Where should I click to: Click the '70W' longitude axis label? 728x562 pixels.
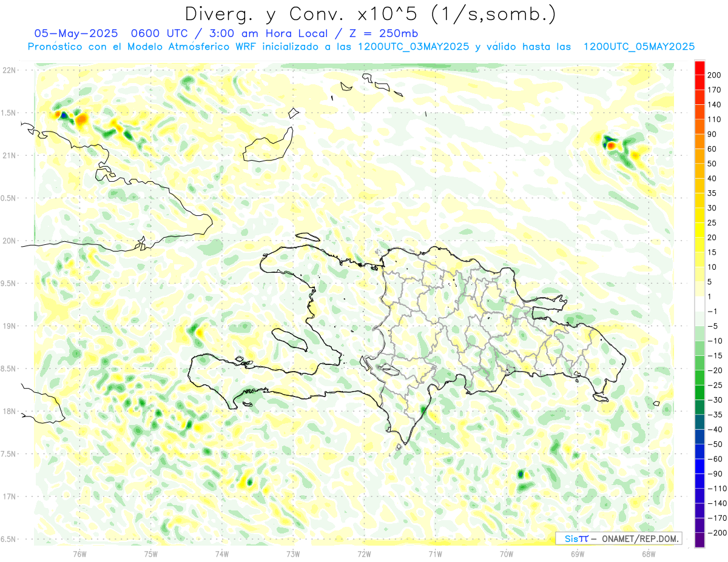(506, 554)
